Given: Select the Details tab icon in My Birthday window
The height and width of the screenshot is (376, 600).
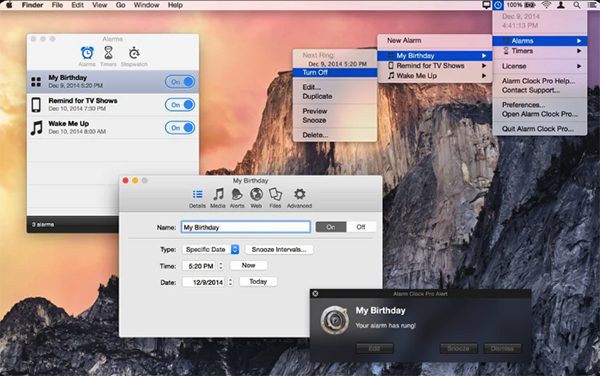Looking at the screenshot, I should coord(197,194).
